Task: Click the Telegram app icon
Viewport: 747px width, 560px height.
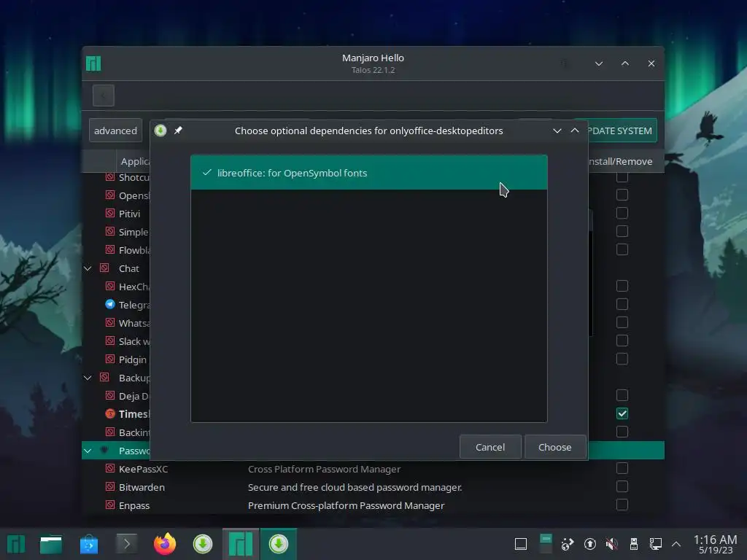Action: 110,304
